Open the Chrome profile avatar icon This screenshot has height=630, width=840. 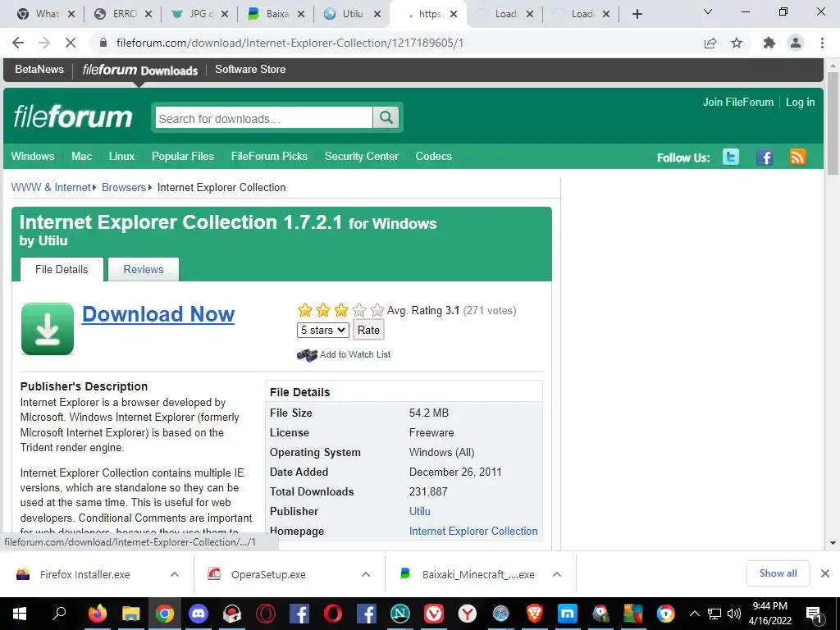pyautogui.click(x=796, y=43)
